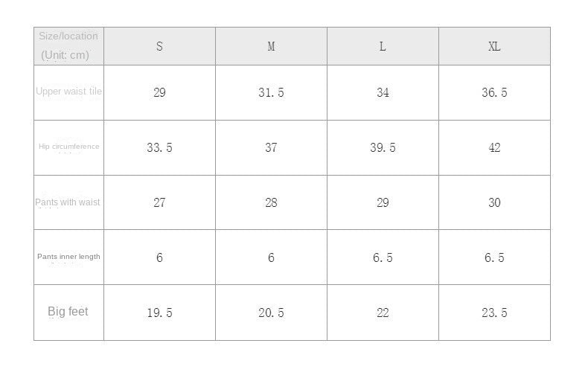Click the 31.5 upper waist value

(x=271, y=93)
